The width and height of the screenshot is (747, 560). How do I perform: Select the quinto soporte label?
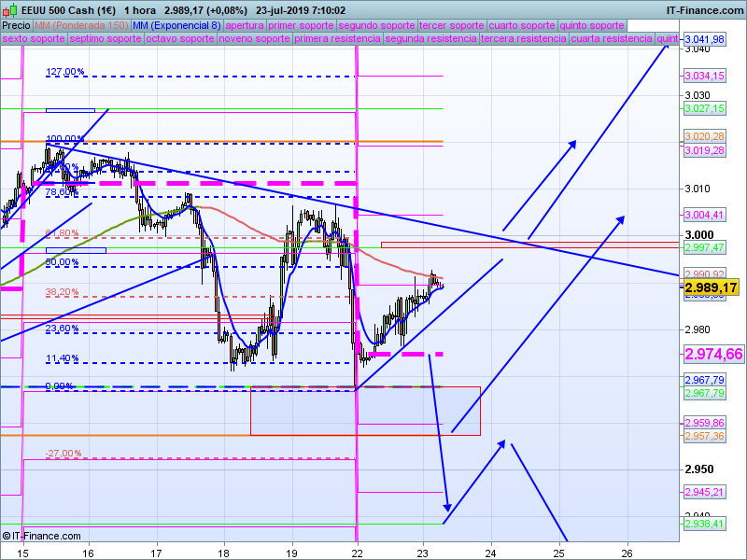point(592,26)
